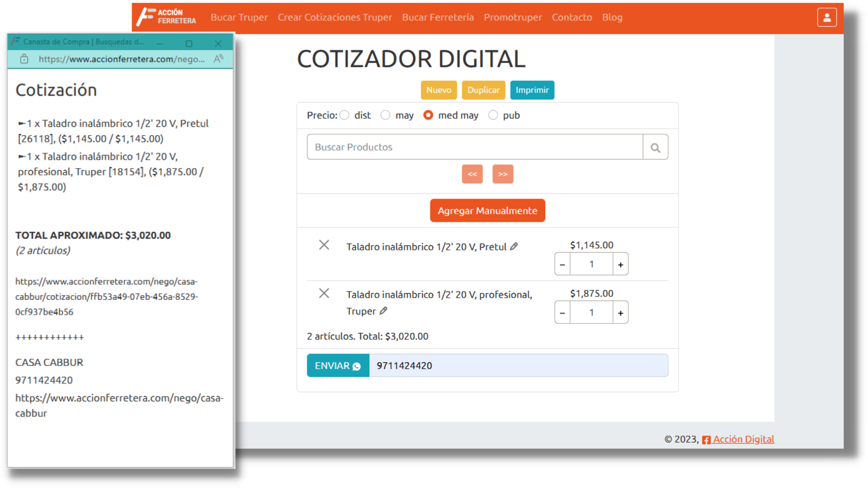868x488 pixels.
Task: Edit the Pretul drill name pencil icon
Action: tap(514, 247)
